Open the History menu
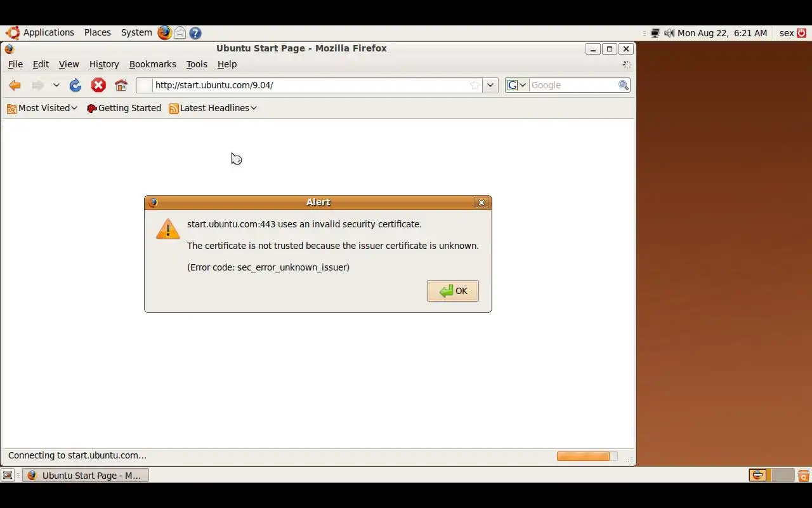This screenshot has height=508, width=812. point(104,64)
